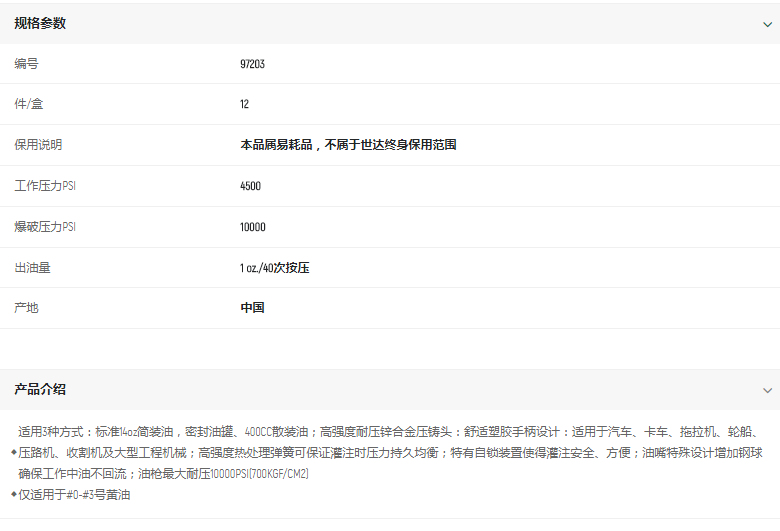Select the 爆破压力PSI label
The image size is (780, 531).
(x=45, y=227)
